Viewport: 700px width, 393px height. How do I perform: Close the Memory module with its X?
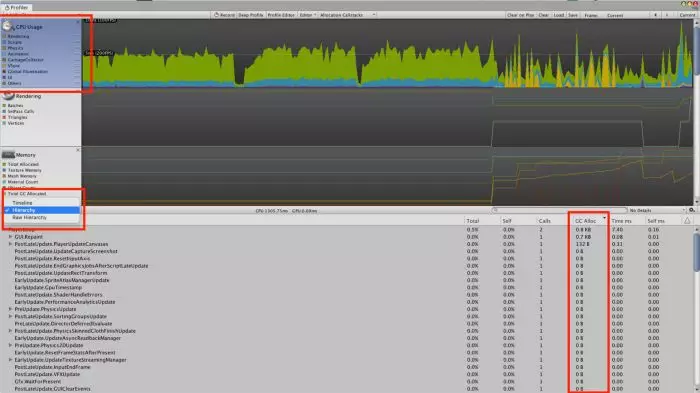(78, 150)
